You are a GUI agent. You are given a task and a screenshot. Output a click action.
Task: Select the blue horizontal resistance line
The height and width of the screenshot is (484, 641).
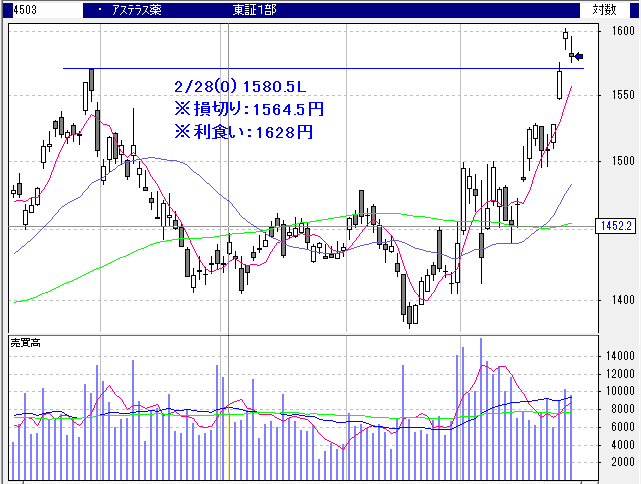300,69
